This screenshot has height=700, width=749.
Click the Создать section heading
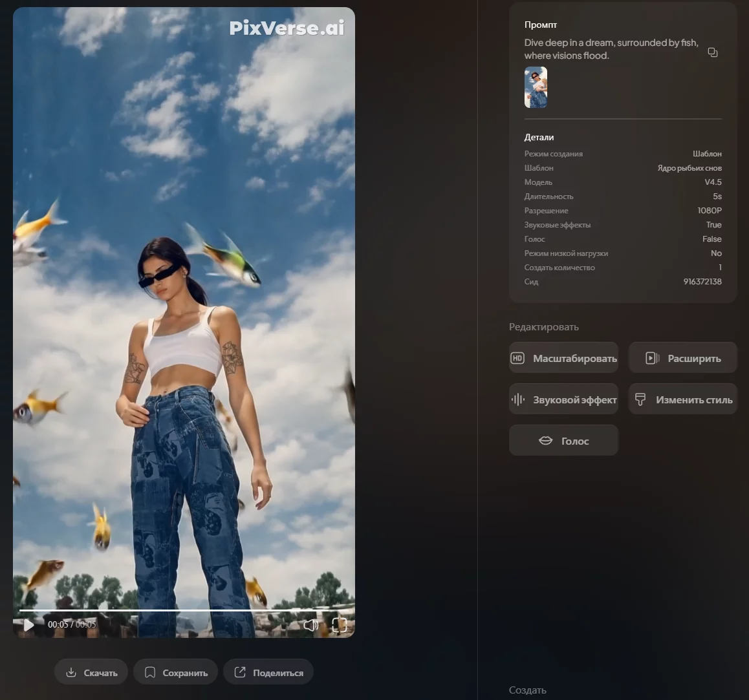click(x=527, y=690)
